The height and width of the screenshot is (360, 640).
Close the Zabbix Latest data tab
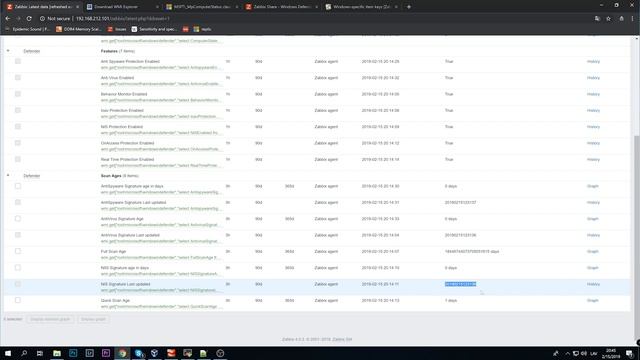pyautogui.click(x=78, y=7)
